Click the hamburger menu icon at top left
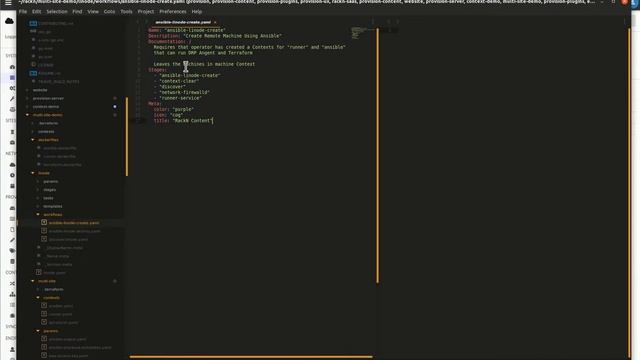 click(x=8, y=3)
